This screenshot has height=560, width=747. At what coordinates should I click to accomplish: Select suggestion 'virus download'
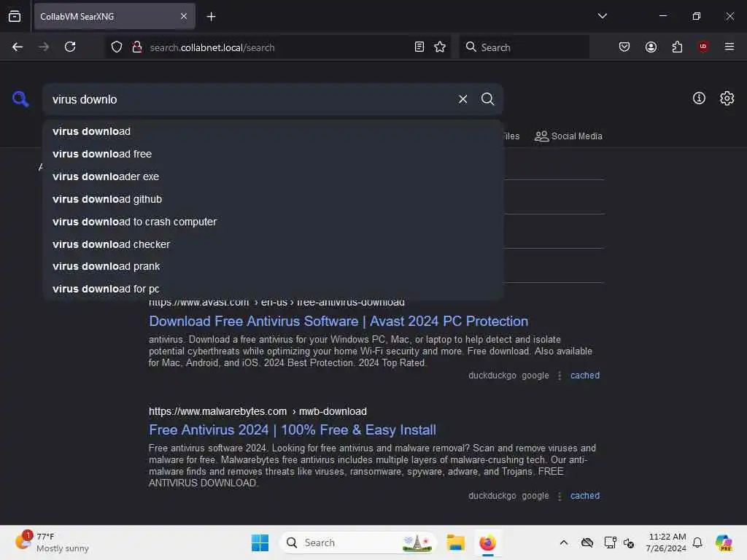tap(273, 131)
